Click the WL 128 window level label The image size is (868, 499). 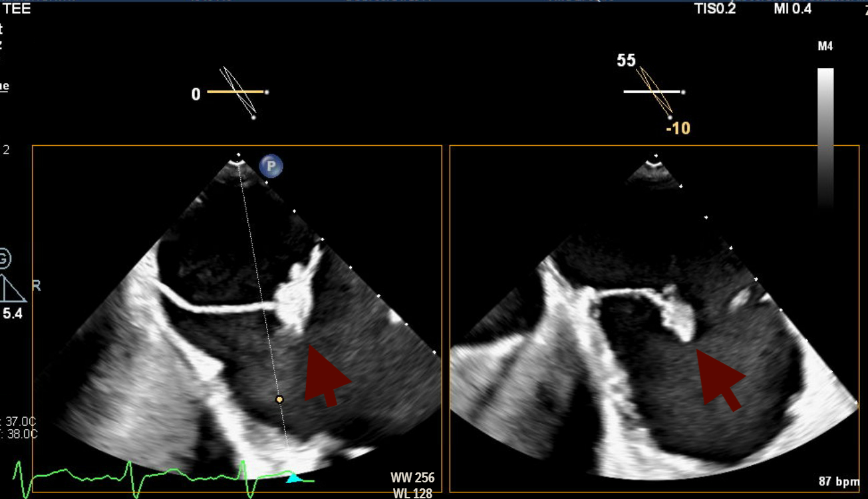pos(412,493)
